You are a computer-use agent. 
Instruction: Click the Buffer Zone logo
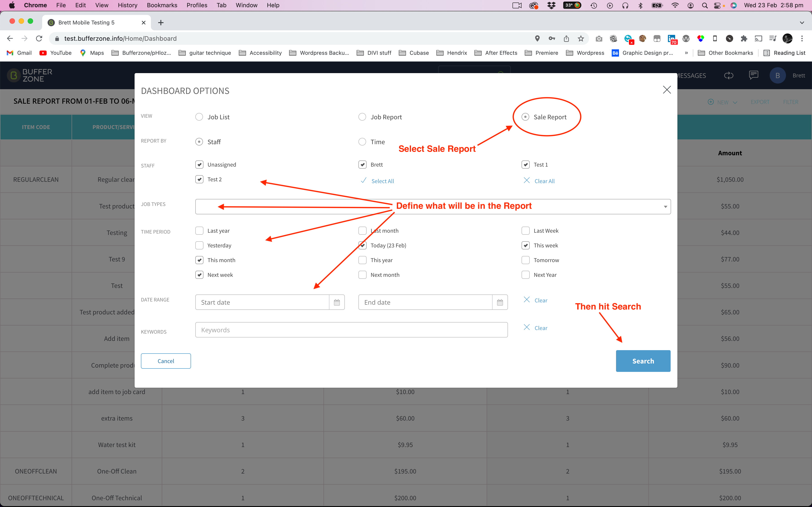30,75
